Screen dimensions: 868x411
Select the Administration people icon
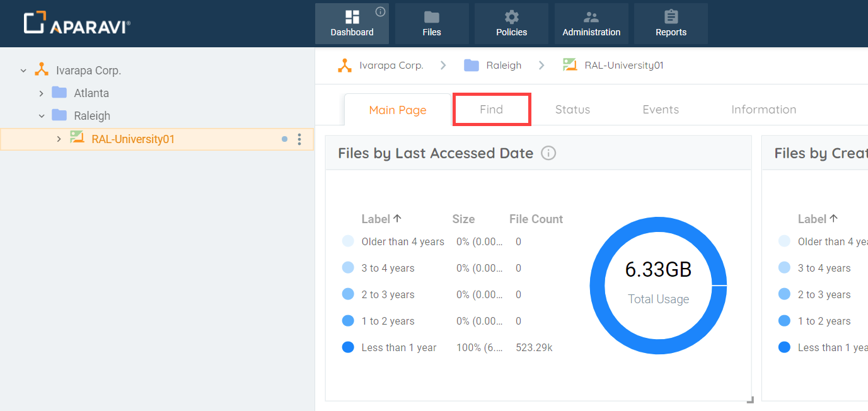tap(591, 16)
